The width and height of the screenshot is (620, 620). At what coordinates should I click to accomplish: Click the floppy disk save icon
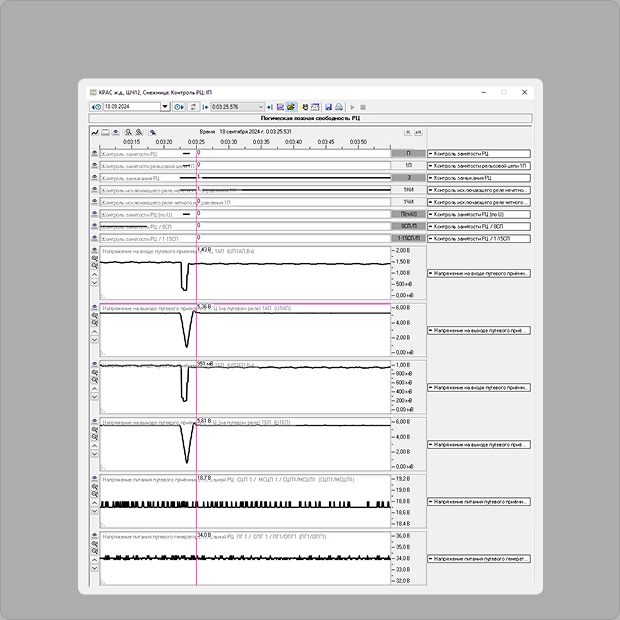[328, 107]
